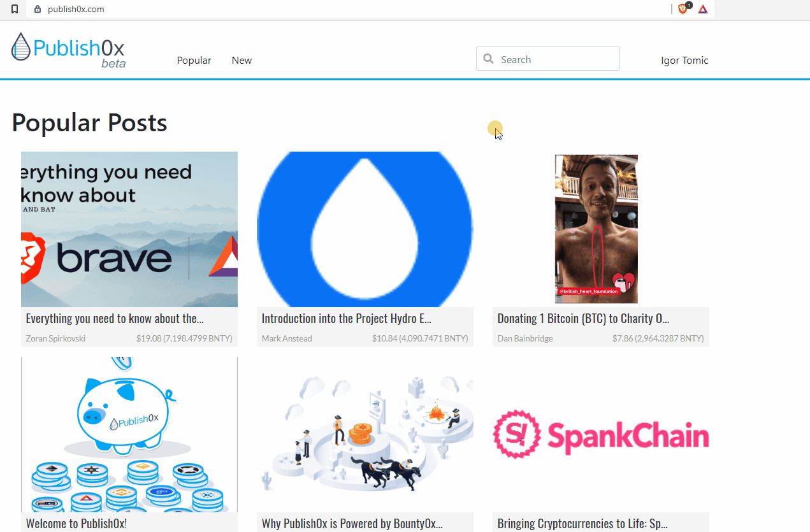Image resolution: width=810 pixels, height=532 pixels.
Task: Open 'Introduction into the Project Hydro' post title
Action: coord(347,319)
